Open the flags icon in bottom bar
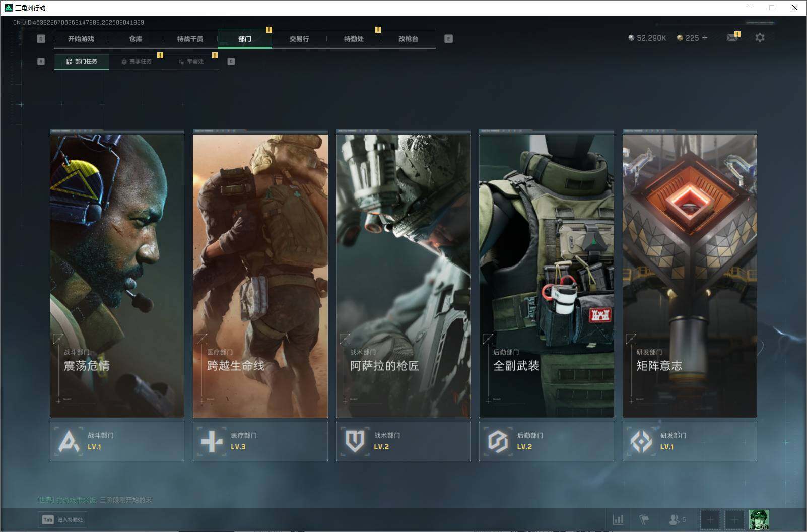 click(x=644, y=519)
